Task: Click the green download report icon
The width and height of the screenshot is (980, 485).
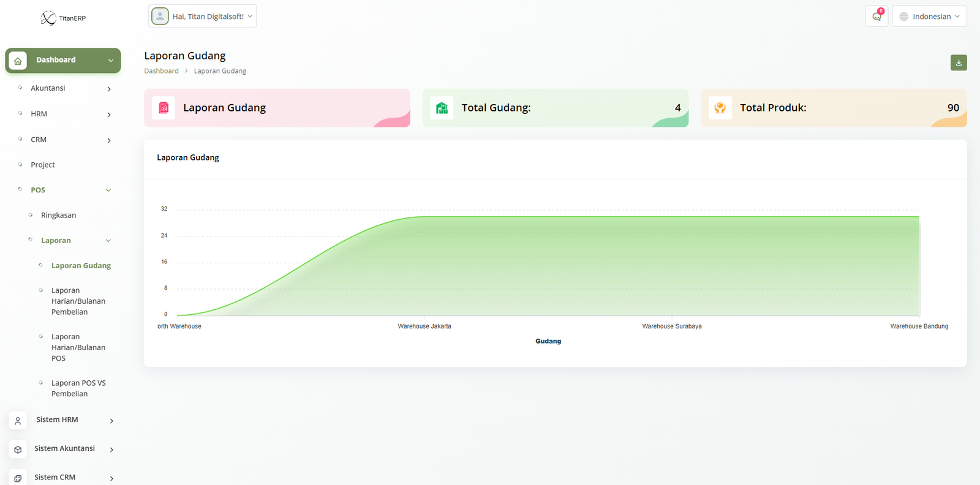Action: point(959,62)
